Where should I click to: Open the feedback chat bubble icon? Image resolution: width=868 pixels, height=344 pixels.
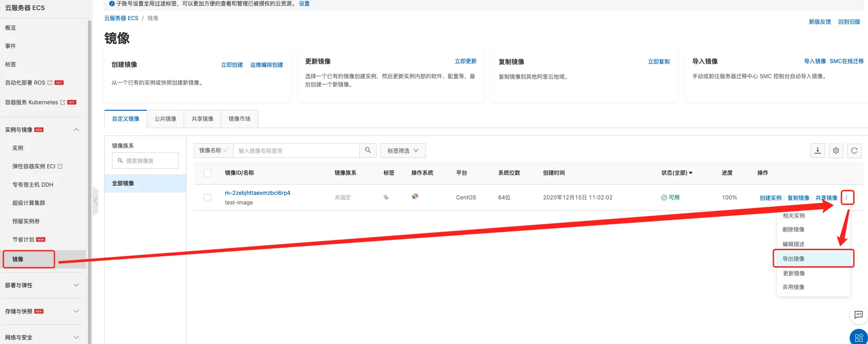[x=858, y=315]
